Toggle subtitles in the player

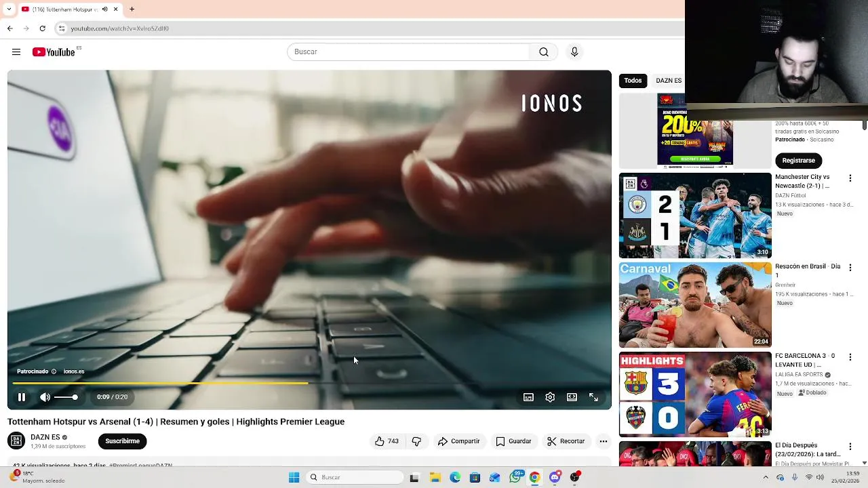coord(528,397)
